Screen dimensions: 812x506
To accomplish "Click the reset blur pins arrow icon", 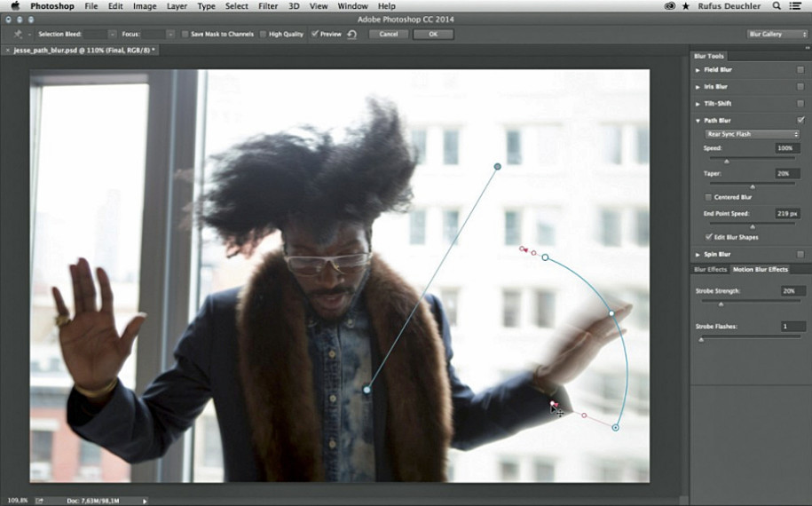I will (352, 35).
